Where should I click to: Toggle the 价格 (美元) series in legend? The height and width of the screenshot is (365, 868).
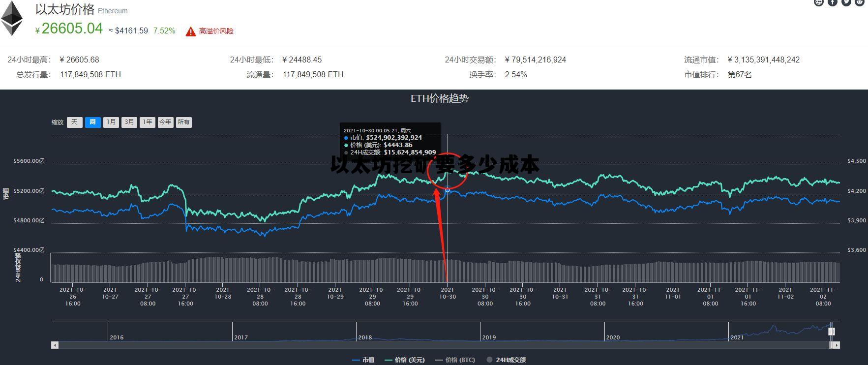404,360
